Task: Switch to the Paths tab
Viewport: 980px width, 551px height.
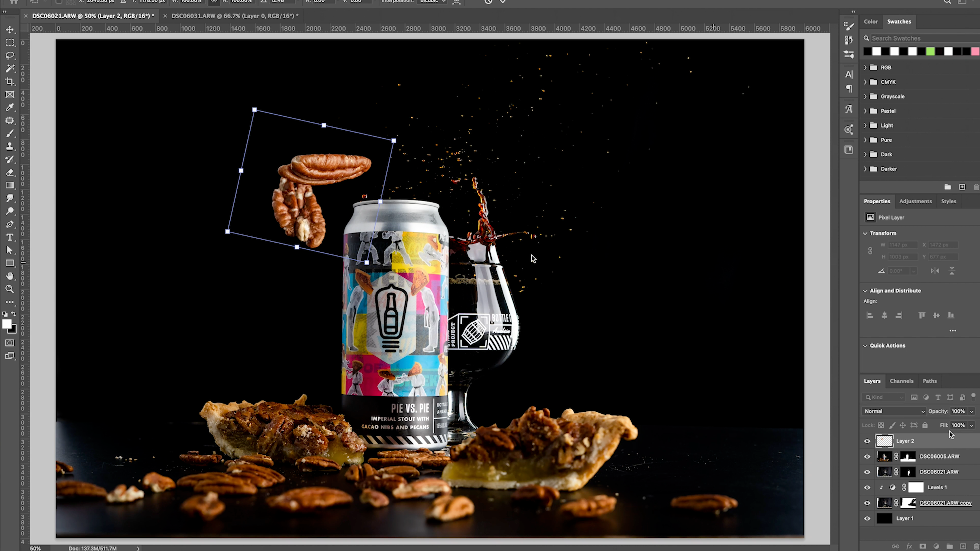Action: tap(929, 381)
